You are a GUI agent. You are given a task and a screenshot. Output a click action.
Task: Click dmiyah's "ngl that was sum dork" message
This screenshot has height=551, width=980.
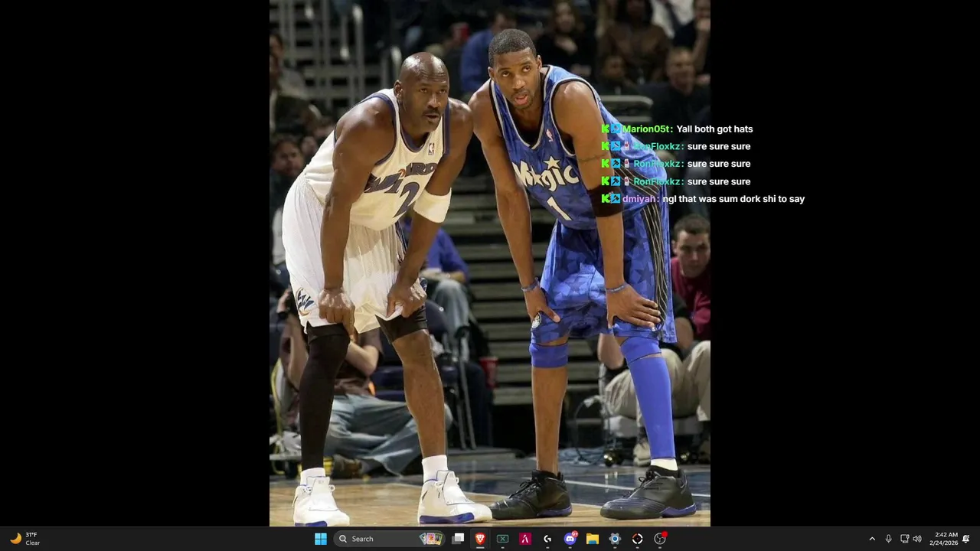pyautogui.click(x=733, y=199)
